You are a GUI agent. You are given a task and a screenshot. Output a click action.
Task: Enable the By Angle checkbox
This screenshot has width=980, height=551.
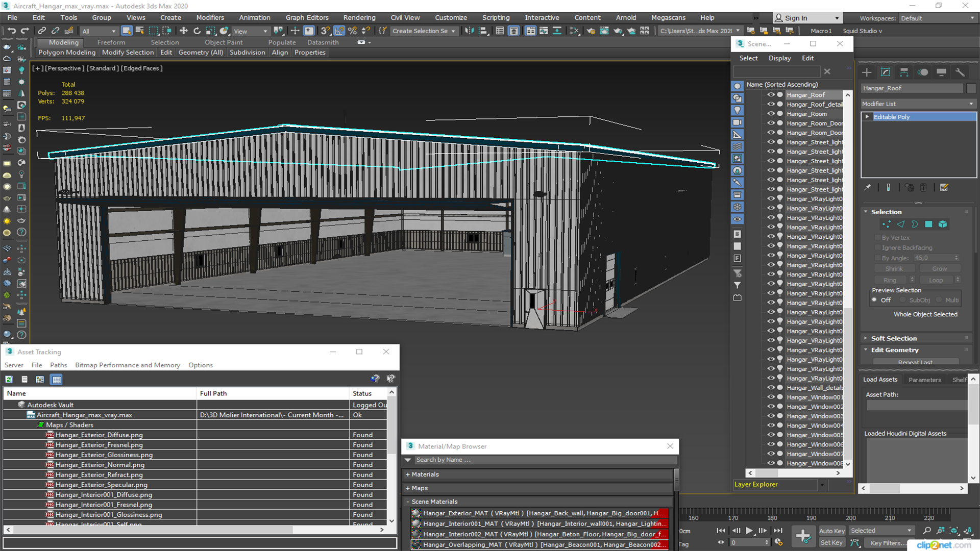[x=878, y=258]
